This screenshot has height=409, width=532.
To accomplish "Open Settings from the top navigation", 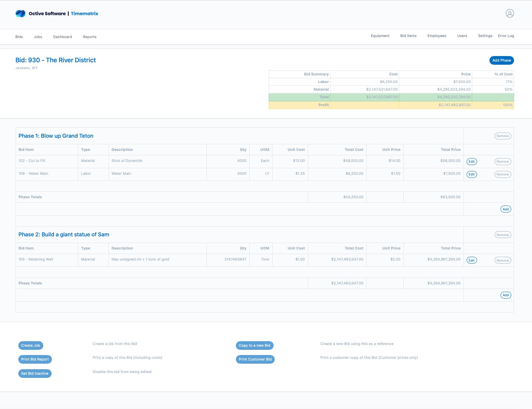I will (x=485, y=36).
